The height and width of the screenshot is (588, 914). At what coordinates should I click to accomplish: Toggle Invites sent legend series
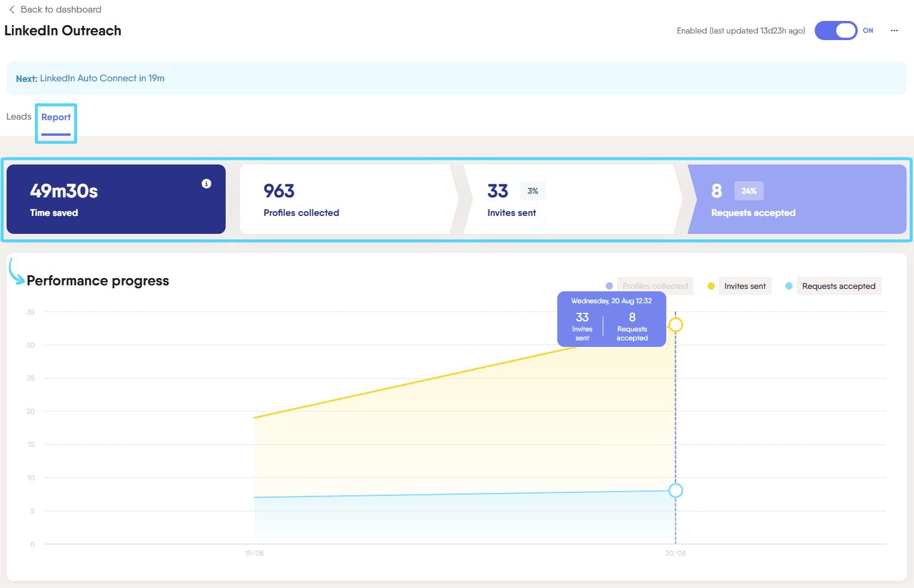coord(745,286)
